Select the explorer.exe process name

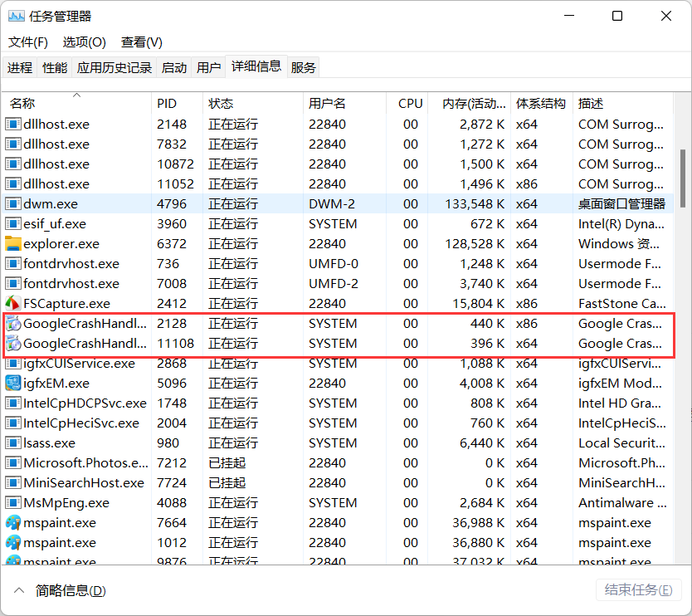pyautogui.click(x=61, y=244)
